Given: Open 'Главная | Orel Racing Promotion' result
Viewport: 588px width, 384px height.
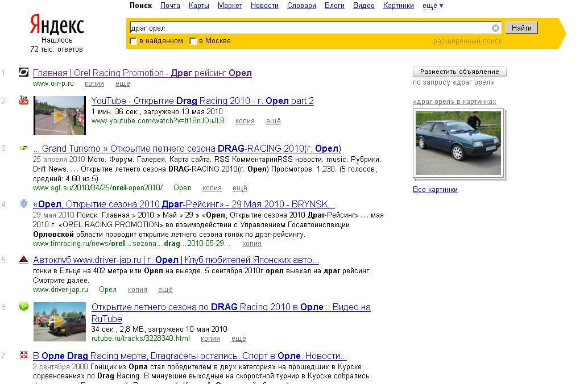Looking at the screenshot, I should [x=142, y=73].
